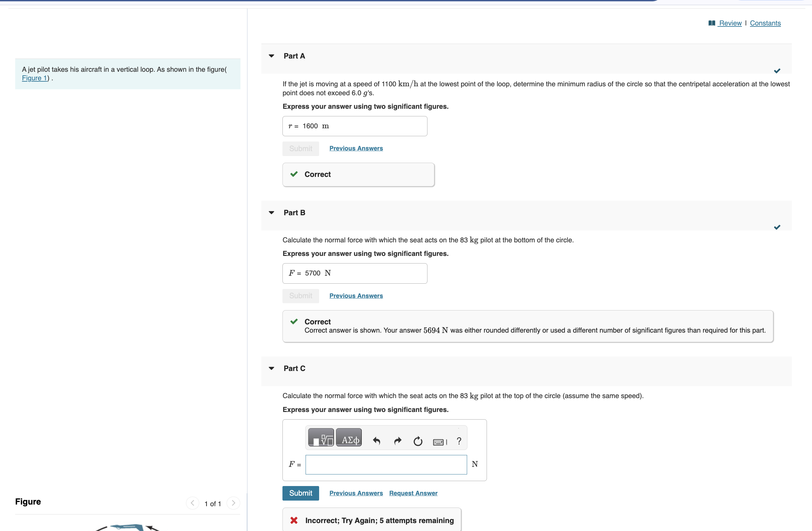Collapse the Part C section
The height and width of the screenshot is (531, 812).
272,368
